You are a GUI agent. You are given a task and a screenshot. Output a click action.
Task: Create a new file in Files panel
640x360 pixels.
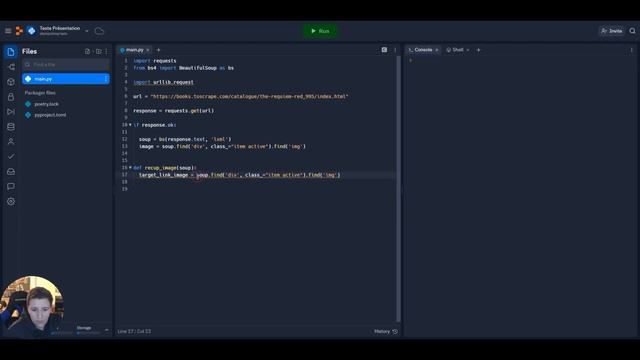87,51
